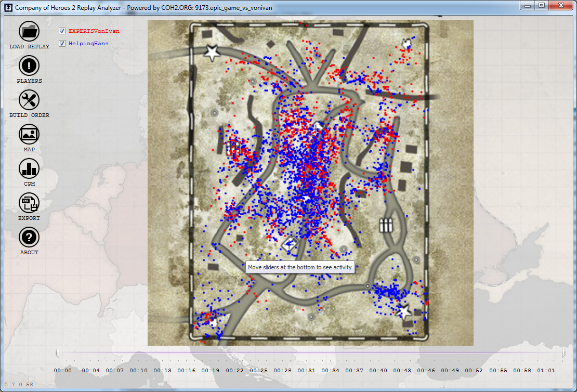Untick the EXPERTSVonIvan player checkbox

click(x=62, y=31)
